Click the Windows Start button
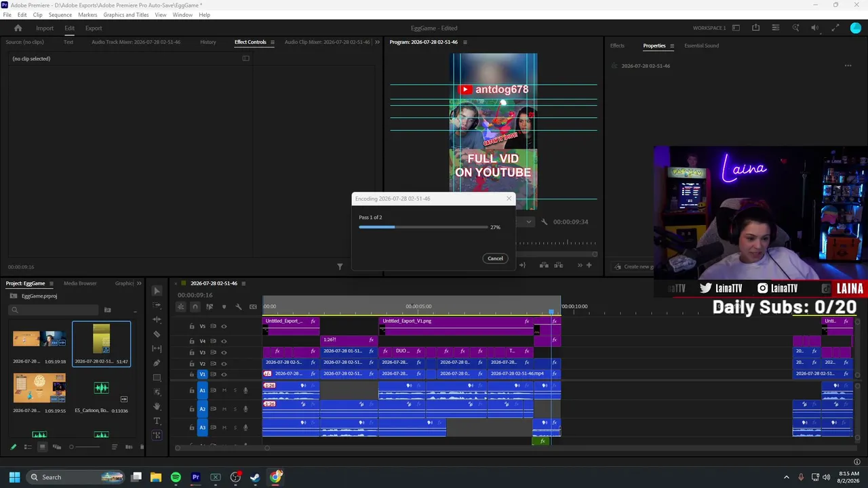868x488 pixels. (x=14, y=477)
